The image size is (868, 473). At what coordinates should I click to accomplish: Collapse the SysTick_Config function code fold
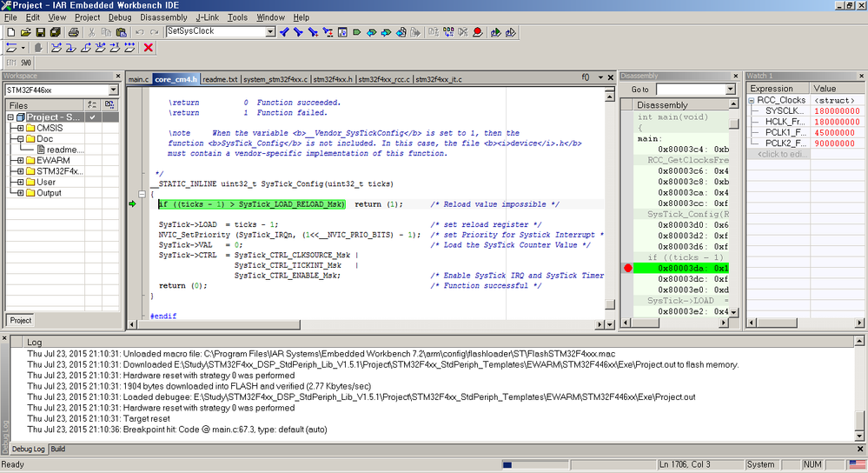tap(142, 194)
